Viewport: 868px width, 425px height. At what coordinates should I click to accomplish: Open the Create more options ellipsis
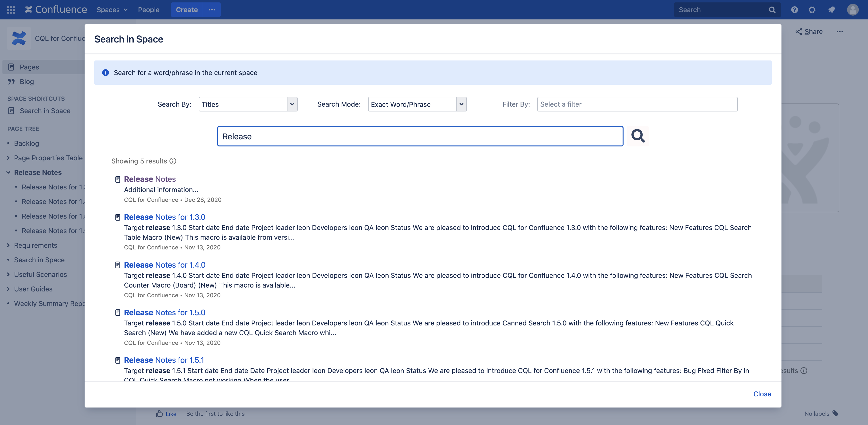pyautogui.click(x=212, y=10)
